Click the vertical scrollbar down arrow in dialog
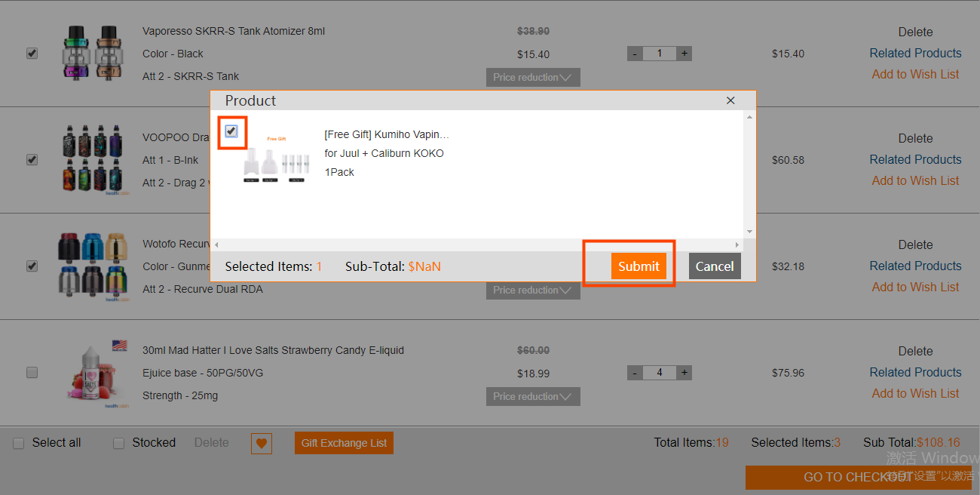Image resolution: width=980 pixels, height=495 pixels. click(x=749, y=232)
